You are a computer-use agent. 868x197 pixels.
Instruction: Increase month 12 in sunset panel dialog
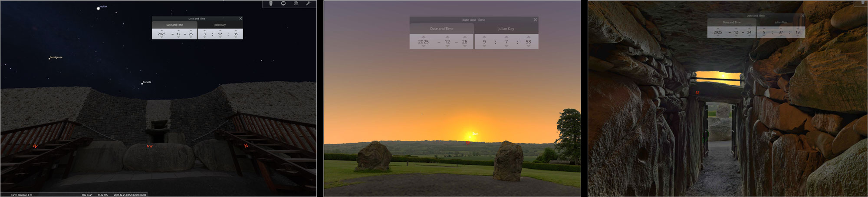[x=447, y=37]
